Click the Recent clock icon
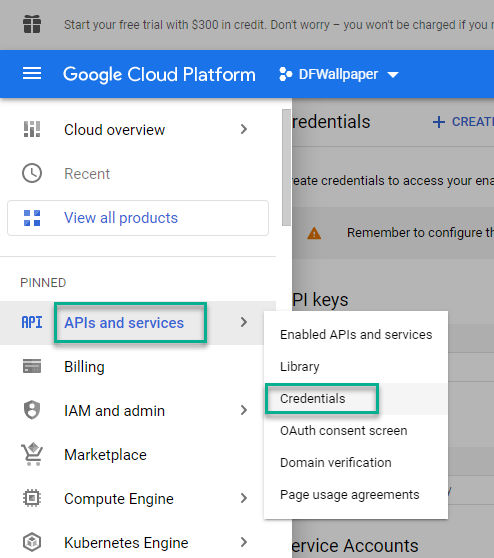Image resolution: width=494 pixels, height=558 pixels. (x=32, y=173)
